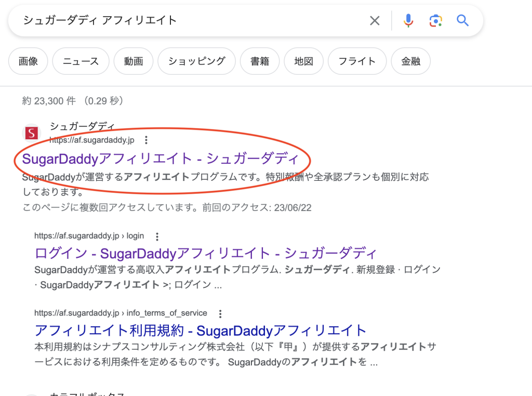The width and height of the screenshot is (532, 396).
Task: Select the 動画 filter chip
Action: [x=134, y=61]
